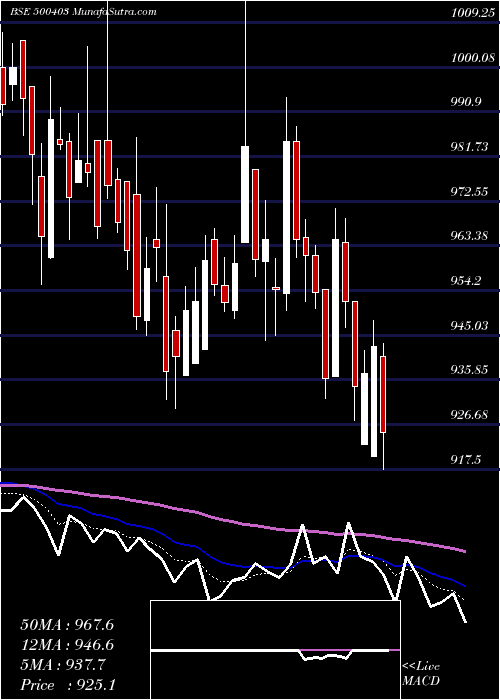This screenshot has width=500, height=700.
Task: Click the 945.03 price axis label
Action: tap(469, 325)
